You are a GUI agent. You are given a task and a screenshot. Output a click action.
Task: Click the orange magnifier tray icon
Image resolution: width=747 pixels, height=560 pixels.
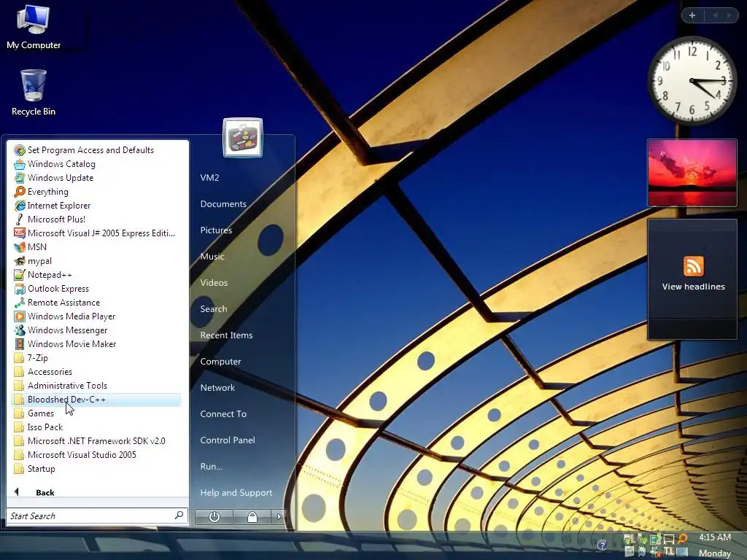pos(682,539)
